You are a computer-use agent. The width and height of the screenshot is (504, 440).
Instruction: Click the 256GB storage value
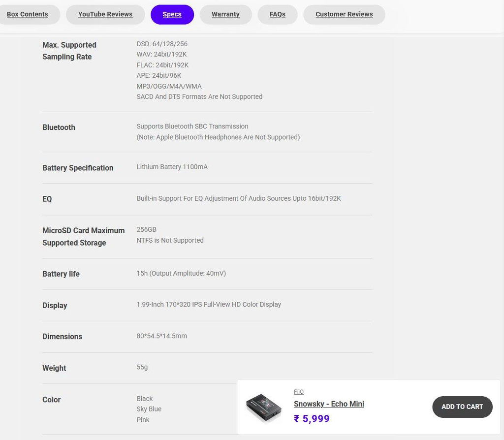click(147, 229)
